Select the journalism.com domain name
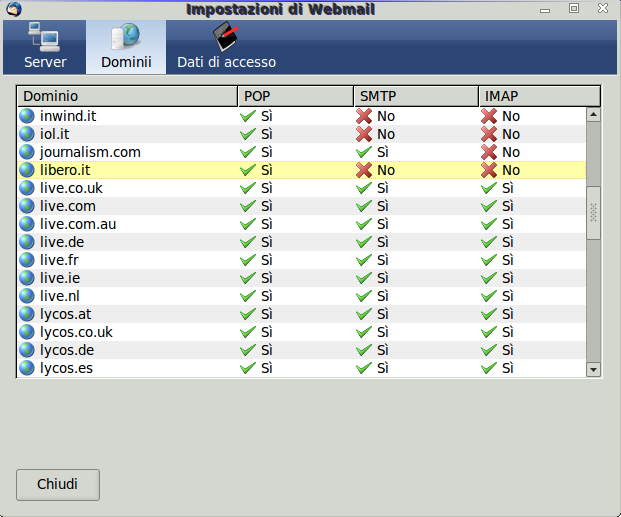 pos(90,152)
